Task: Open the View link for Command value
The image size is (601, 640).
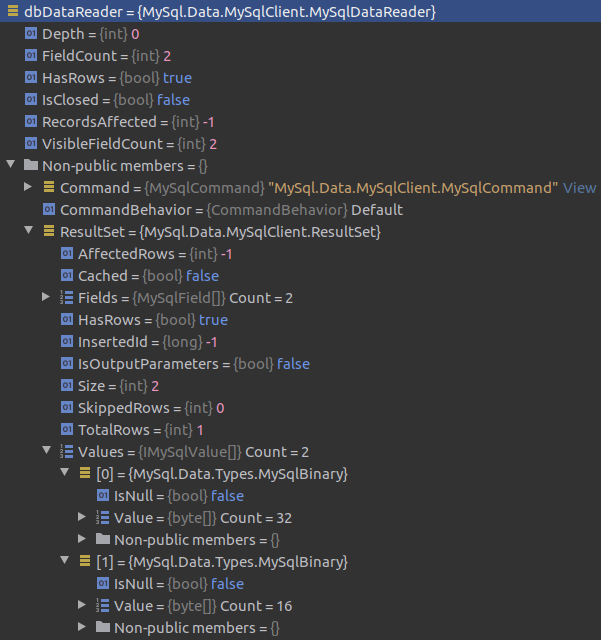Action: pos(579,188)
